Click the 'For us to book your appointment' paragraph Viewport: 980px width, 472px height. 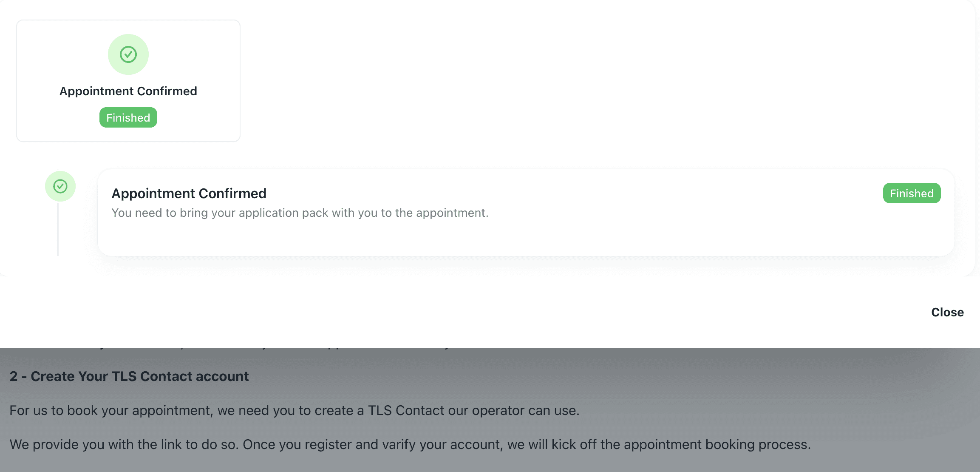pyautogui.click(x=295, y=410)
